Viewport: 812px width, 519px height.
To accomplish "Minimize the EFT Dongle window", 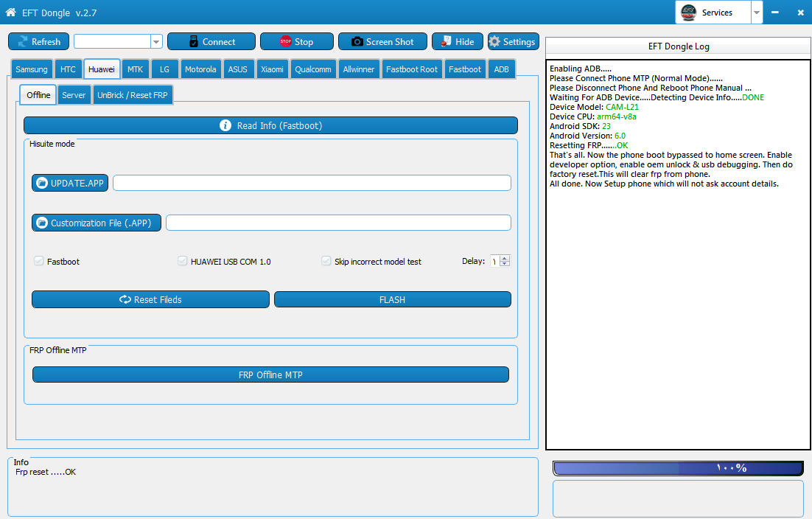I will (x=774, y=12).
